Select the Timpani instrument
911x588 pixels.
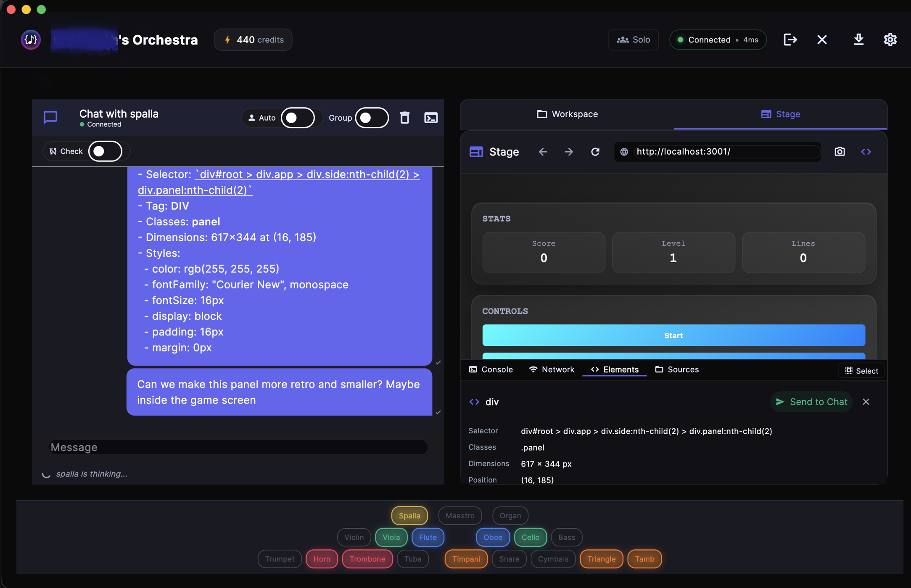coord(466,559)
